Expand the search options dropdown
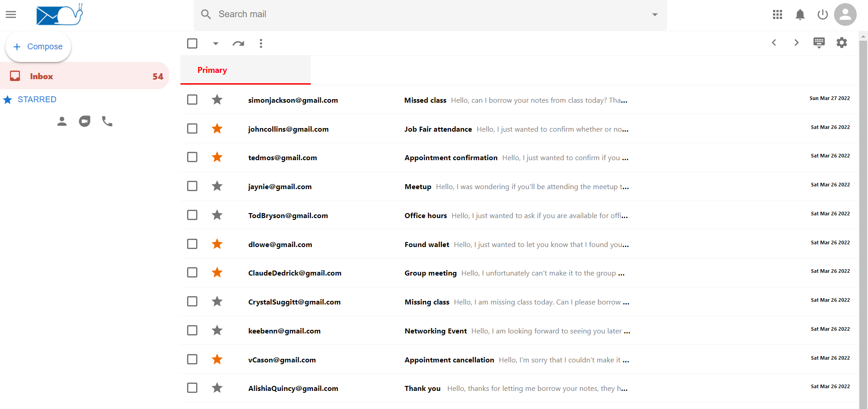Viewport: 868px width, 409px height. click(655, 14)
